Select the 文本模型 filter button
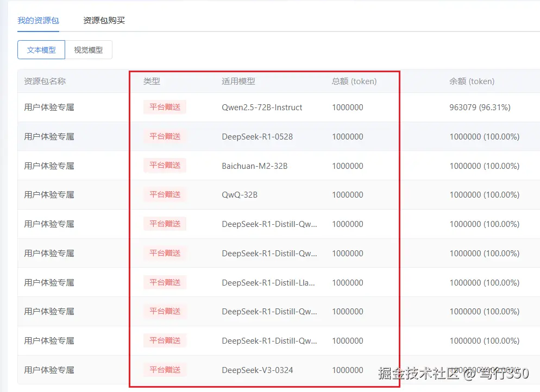This screenshot has width=540, height=392. pyautogui.click(x=41, y=50)
